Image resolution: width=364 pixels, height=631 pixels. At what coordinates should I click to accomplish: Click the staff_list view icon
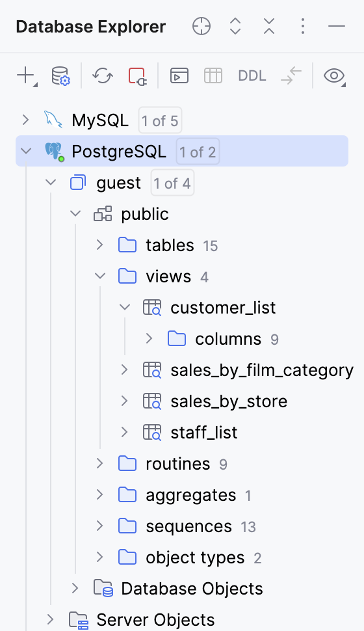[153, 433]
